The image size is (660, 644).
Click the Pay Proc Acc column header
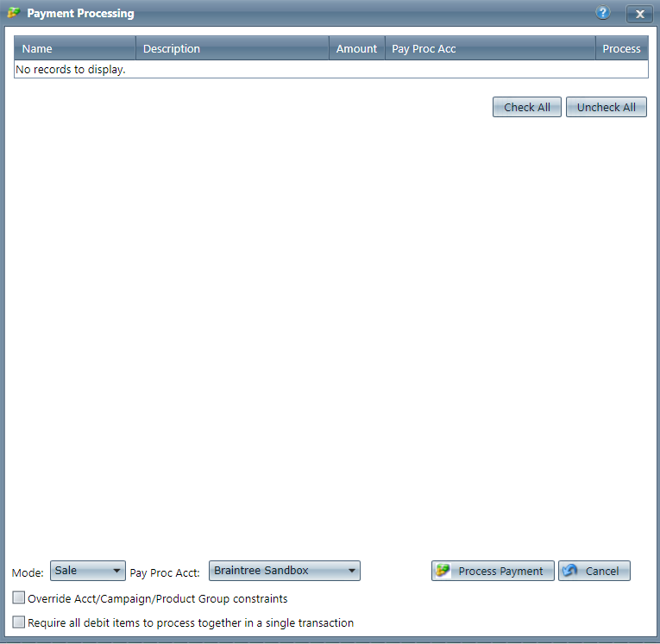(x=490, y=48)
